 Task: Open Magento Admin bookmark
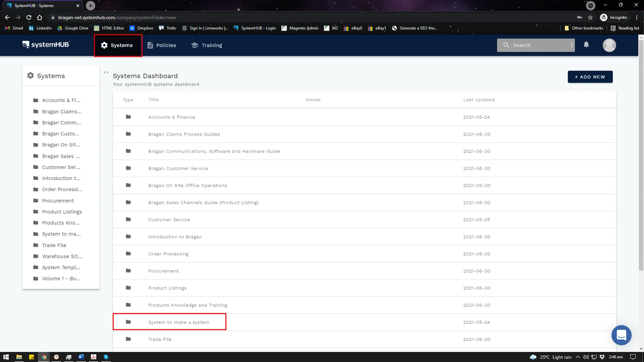coord(300,28)
